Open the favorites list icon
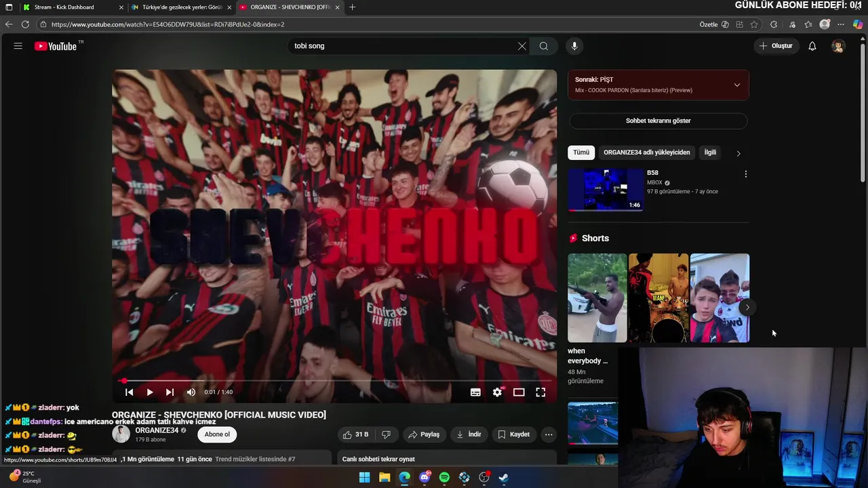Image resolution: width=868 pixels, height=488 pixels. [808, 24]
